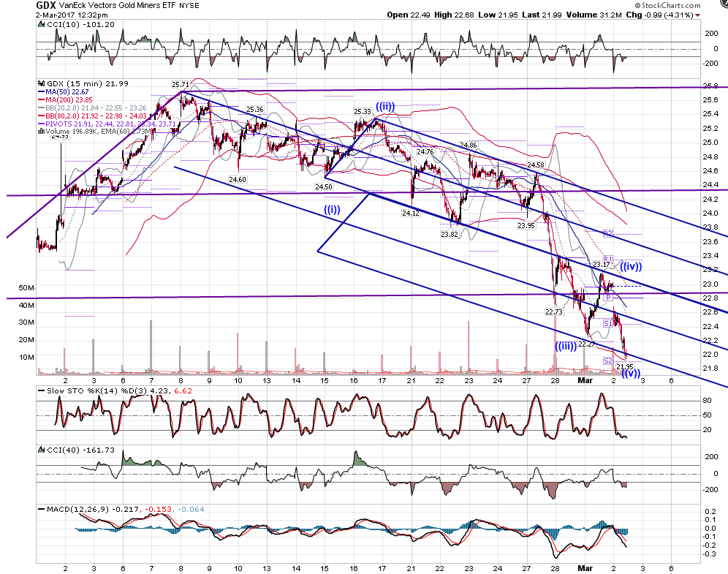Click the candlestick icon before GDX (15 min)
This screenshot has width=728, height=574.
tap(42, 83)
